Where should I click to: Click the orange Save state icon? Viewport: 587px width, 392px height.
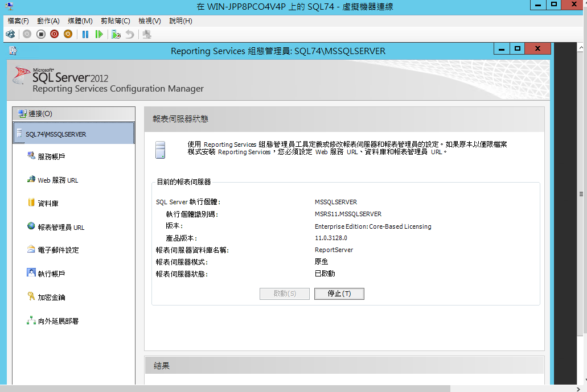click(x=68, y=34)
